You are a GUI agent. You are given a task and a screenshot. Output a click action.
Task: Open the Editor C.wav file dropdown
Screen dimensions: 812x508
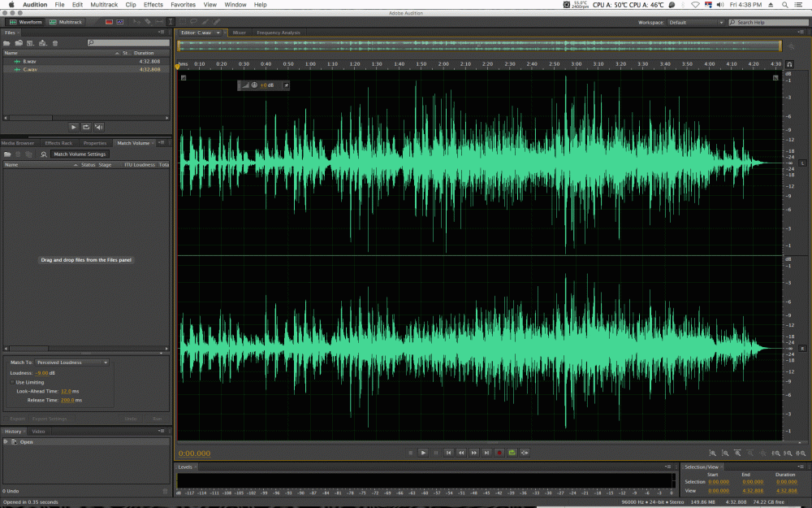(218, 33)
